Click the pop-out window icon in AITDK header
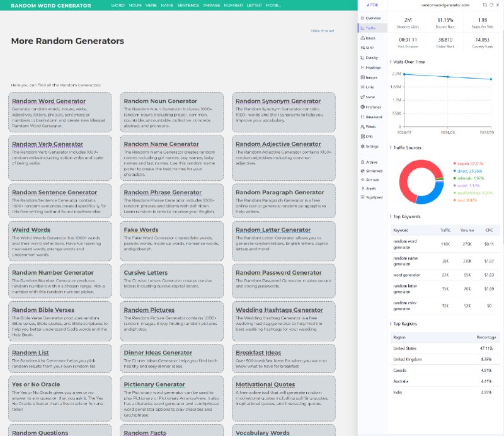Viewport: 504px width, 436px height. click(x=484, y=5)
